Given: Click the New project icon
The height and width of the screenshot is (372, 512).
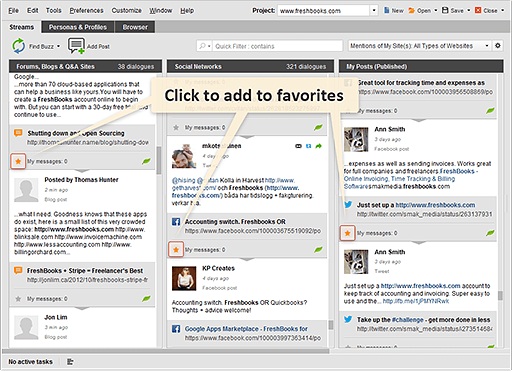Looking at the screenshot, I should click(387, 10).
